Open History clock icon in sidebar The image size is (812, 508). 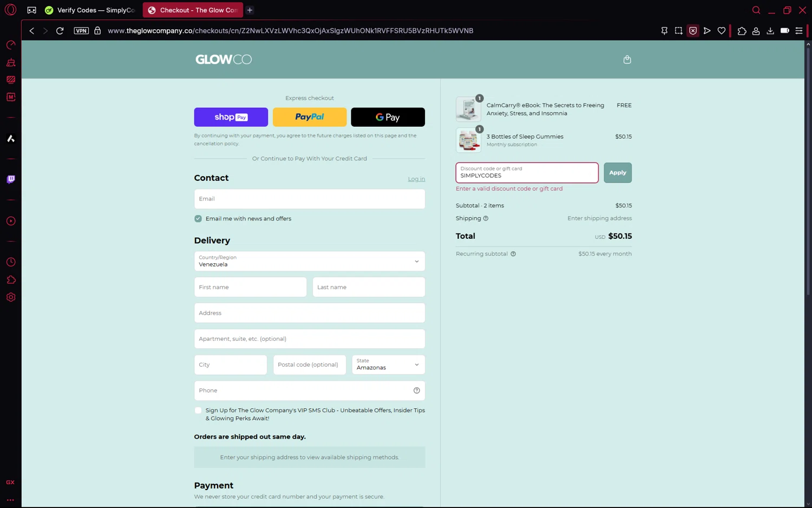click(x=11, y=262)
